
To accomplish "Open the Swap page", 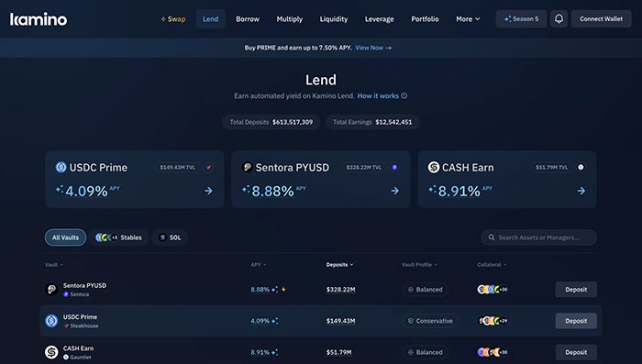I will click(173, 19).
